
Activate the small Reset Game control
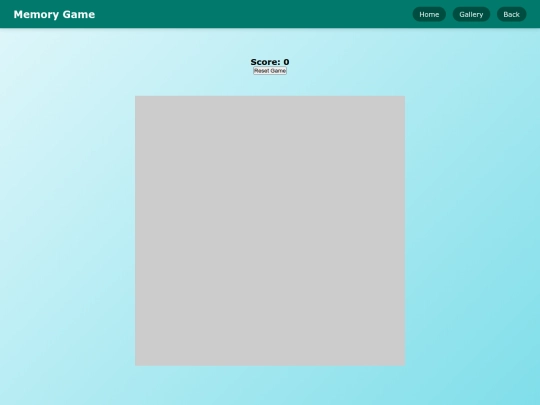tap(270, 71)
